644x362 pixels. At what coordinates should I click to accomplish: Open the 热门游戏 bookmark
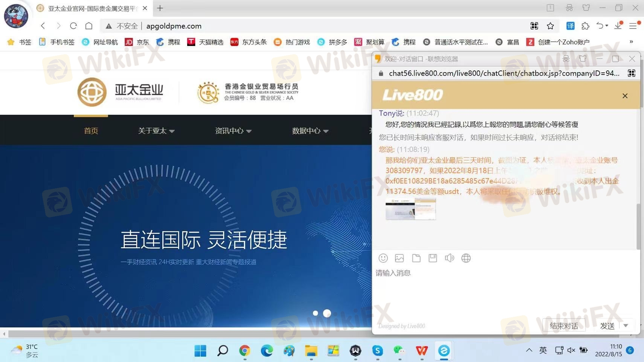(x=292, y=42)
